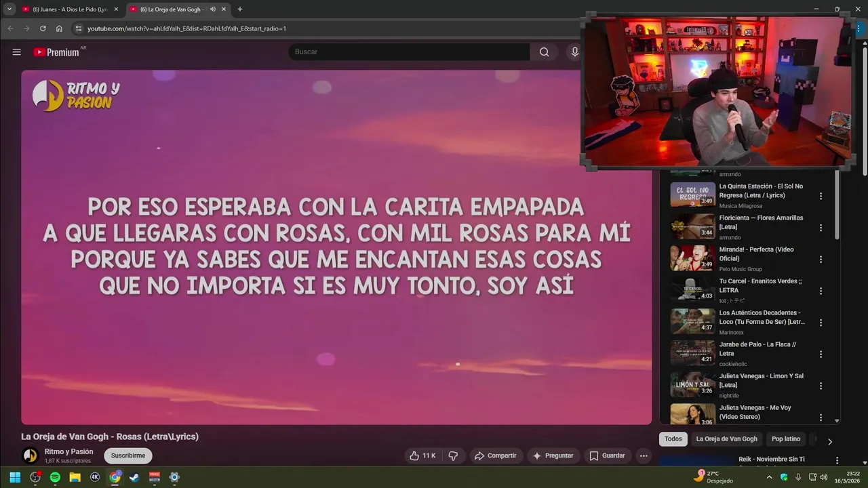868x488 pixels.
Task: Focus the Buscar search field
Action: pyautogui.click(x=409, y=52)
